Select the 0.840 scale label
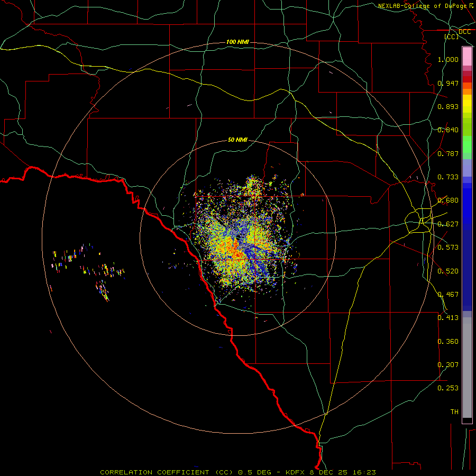The width and height of the screenshot is (476, 476). (448, 130)
